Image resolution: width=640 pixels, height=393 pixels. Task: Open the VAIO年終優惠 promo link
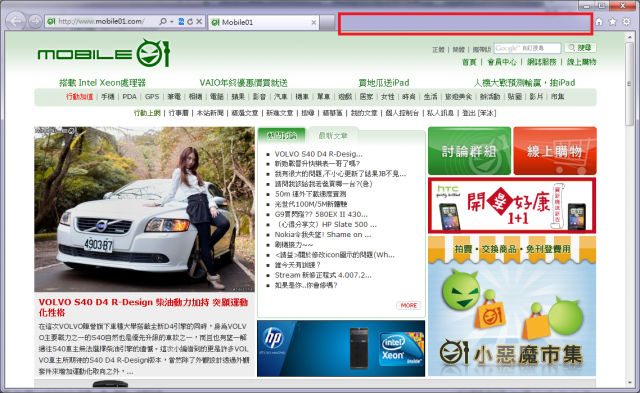[x=243, y=83]
